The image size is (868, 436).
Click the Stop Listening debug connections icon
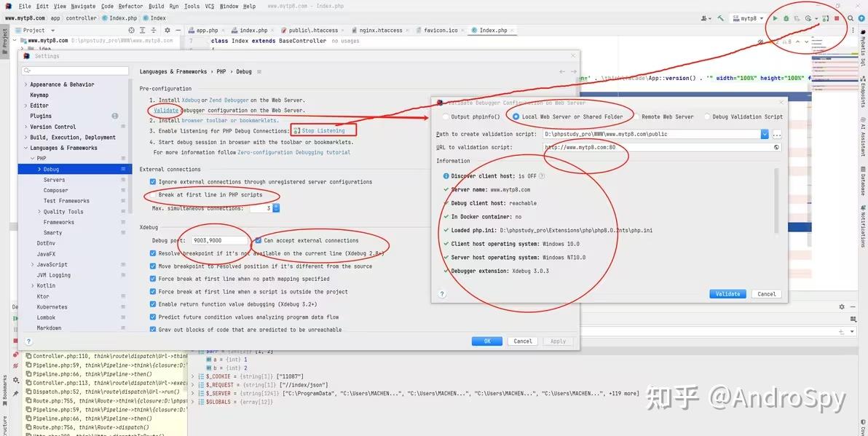(x=297, y=130)
